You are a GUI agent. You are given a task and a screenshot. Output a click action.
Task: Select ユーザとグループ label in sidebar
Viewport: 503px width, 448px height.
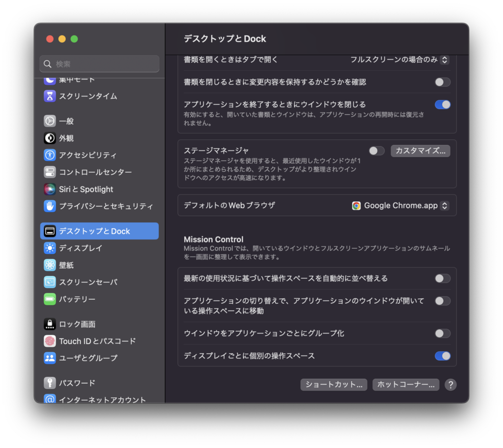click(88, 358)
